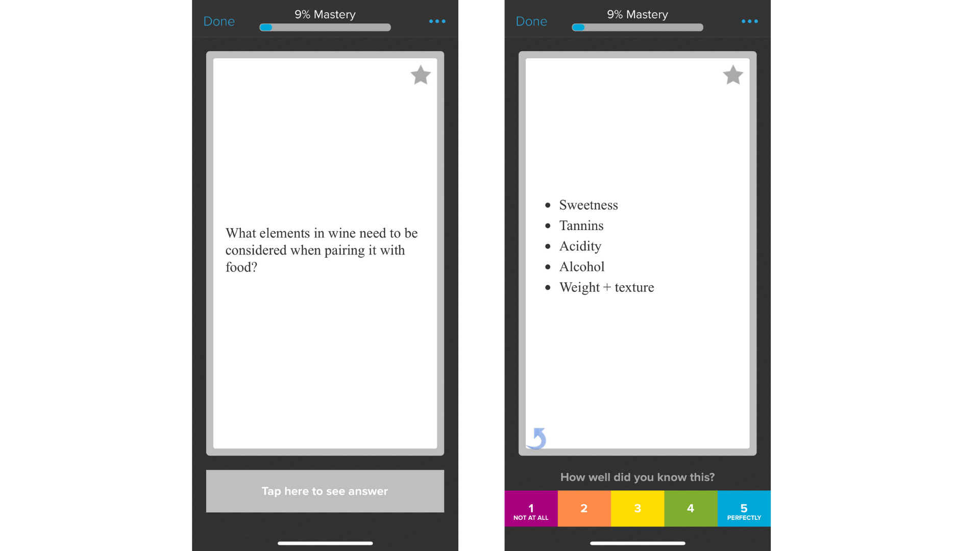The height and width of the screenshot is (551, 980).
Task: Tap here to see answer
Action: point(325,491)
